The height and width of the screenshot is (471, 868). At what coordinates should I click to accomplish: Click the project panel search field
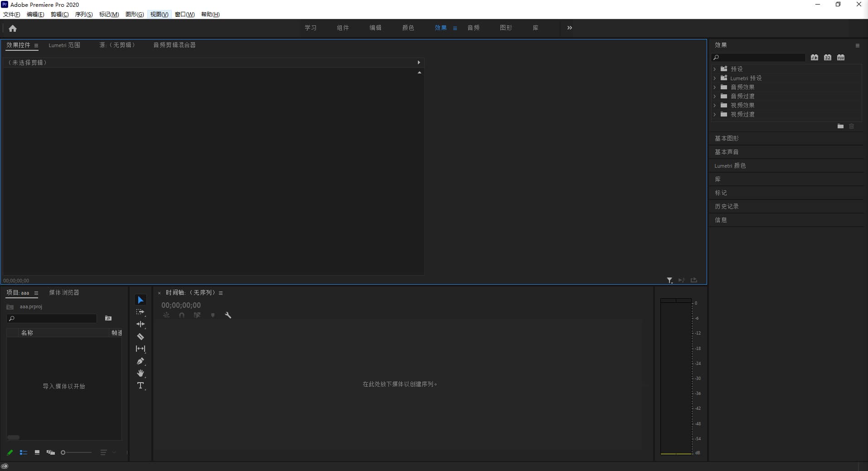click(x=52, y=319)
